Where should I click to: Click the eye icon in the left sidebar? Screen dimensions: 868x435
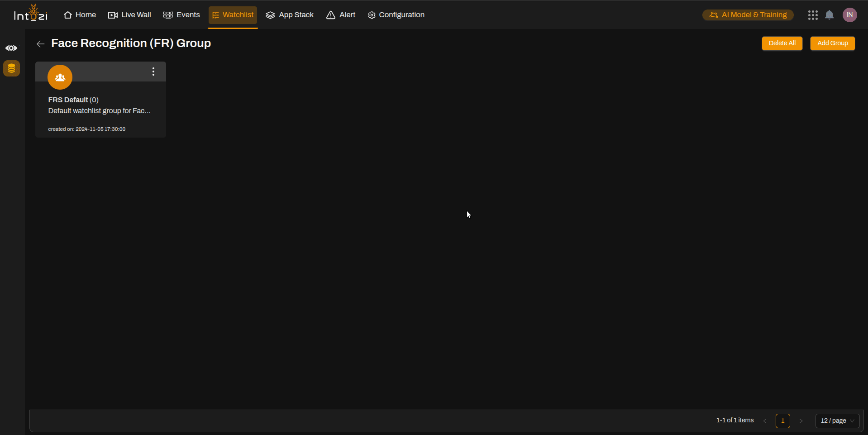pyautogui.click(x=11, y=48)
